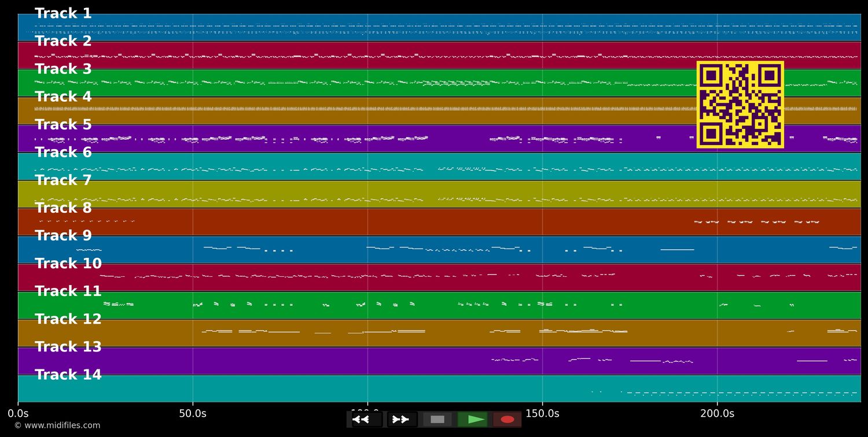Select the Track 11 label
Viewport: 868px width, 437px height.
pyautogui.click(x=68, y=291)
